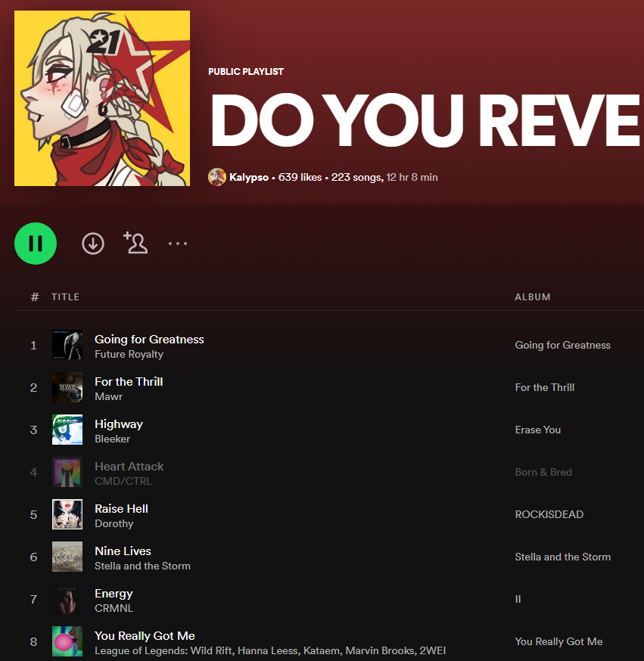Click the Energy track artwork
The width and height of the screenshot is (644, 661).
point(67,599)
